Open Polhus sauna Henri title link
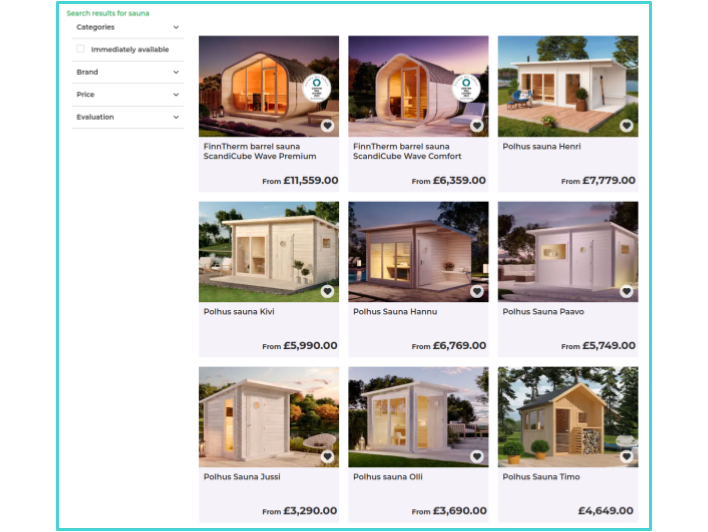Screen dimensions: 708x532 [542, 146]
